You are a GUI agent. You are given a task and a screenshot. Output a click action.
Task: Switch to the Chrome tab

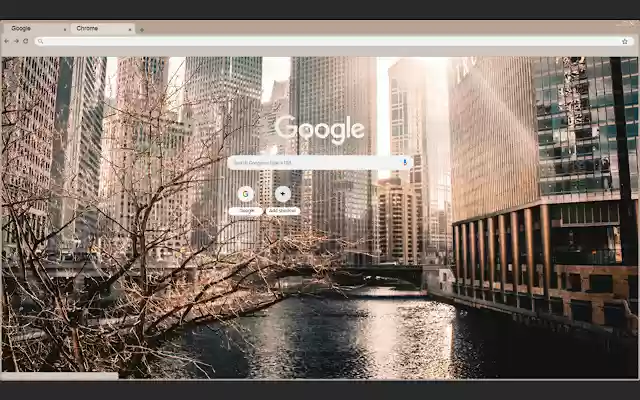[102, 29]
